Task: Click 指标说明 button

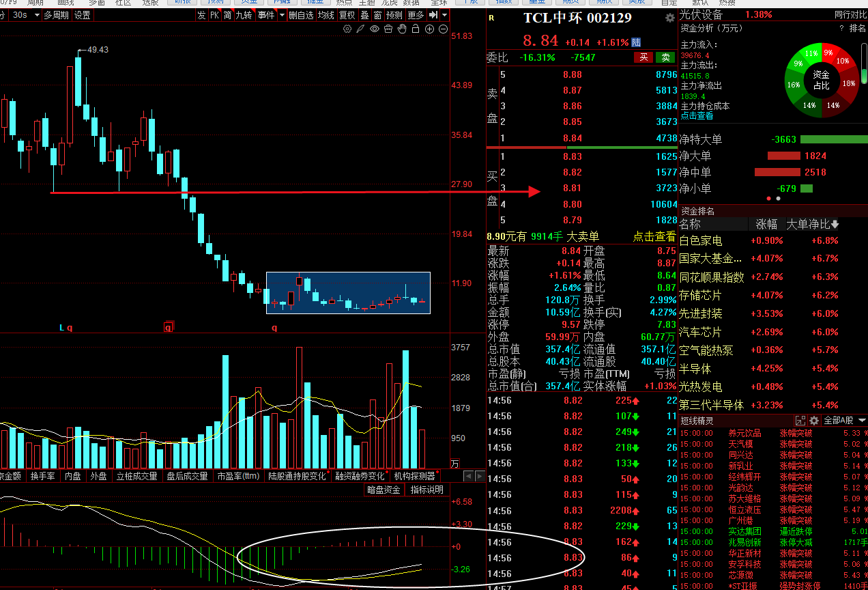Action: point(427,490)
